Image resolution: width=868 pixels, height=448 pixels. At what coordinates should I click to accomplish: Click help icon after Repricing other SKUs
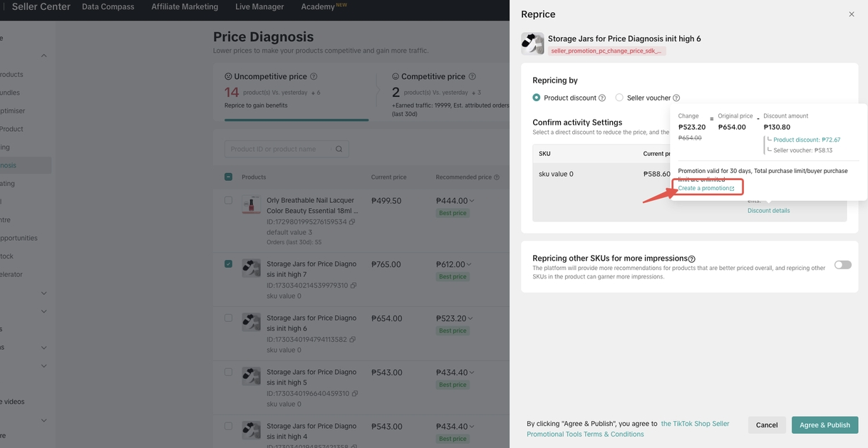coord(692,259)
